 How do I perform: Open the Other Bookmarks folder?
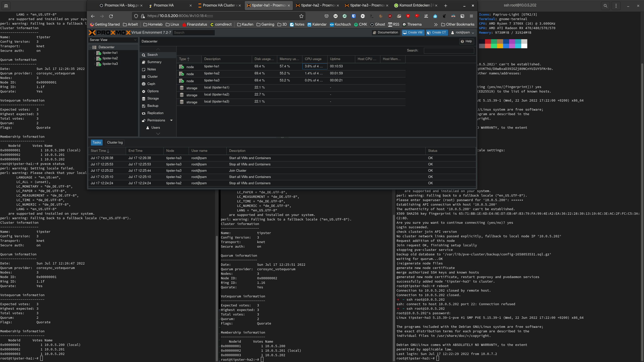458,24
